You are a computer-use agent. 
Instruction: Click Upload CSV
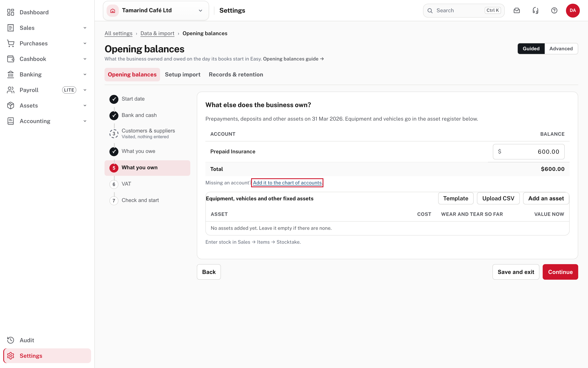pyautogui.click(x=498, y=198)
